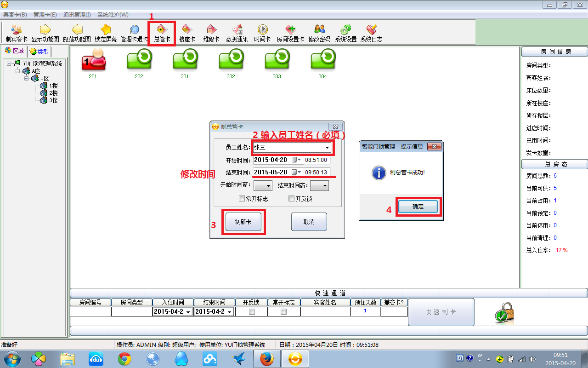Click the 制宾客卡 toolbar icon

[17, 33]
